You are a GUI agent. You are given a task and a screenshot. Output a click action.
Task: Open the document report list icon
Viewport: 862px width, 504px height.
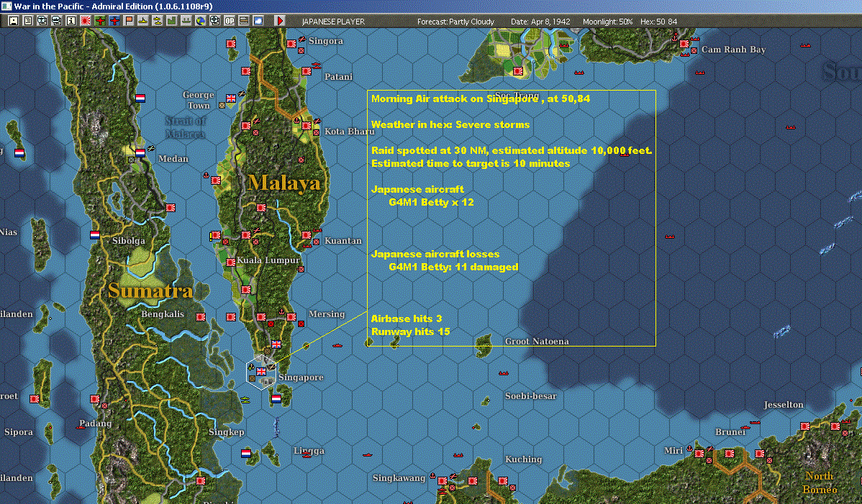[28, 21]
